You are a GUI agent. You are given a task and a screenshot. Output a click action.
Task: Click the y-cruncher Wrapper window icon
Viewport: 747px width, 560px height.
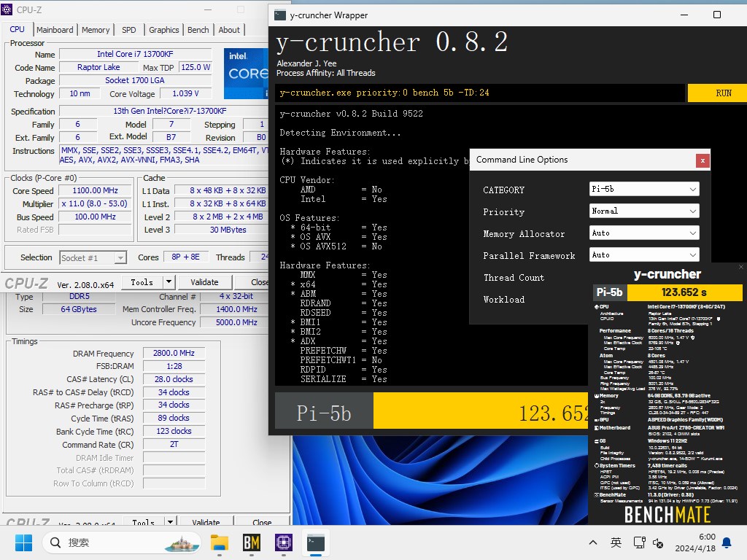click(x=280, y=15)
